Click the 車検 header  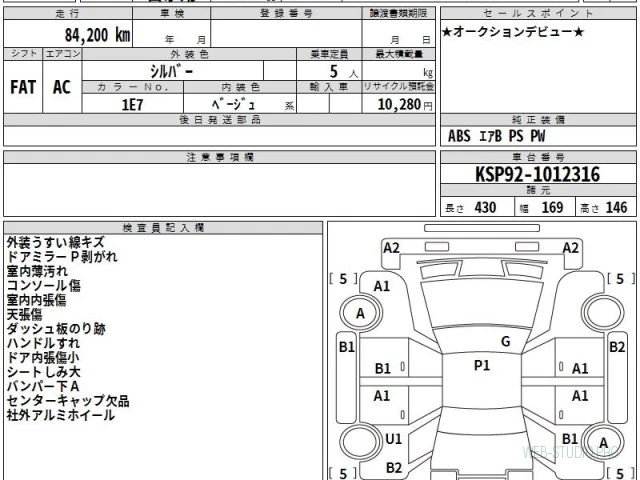click(172, 13)
